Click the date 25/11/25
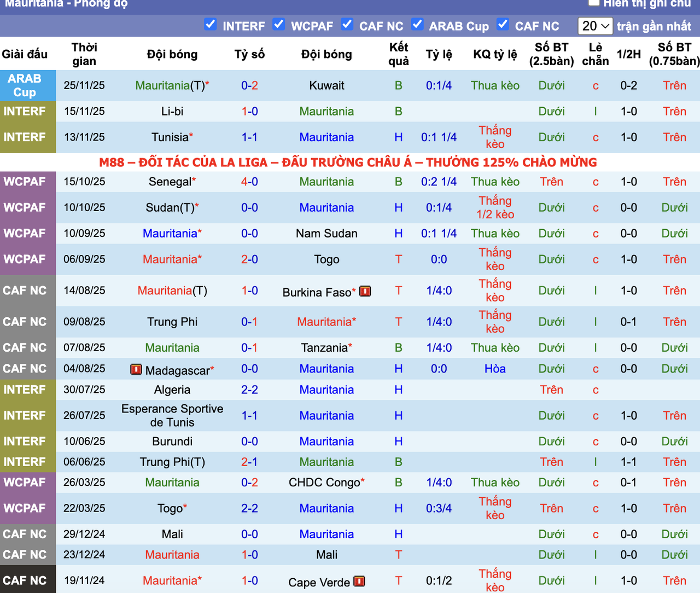Image resolution: width=700 pixels, height=593 pixels. click(x=84, y=85)
